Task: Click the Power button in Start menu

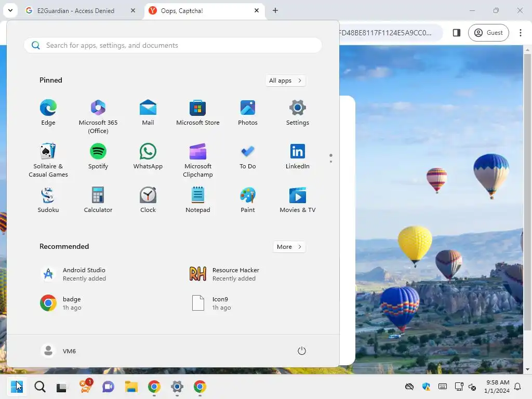Action: pyautogui.click(x=302, y=351)
